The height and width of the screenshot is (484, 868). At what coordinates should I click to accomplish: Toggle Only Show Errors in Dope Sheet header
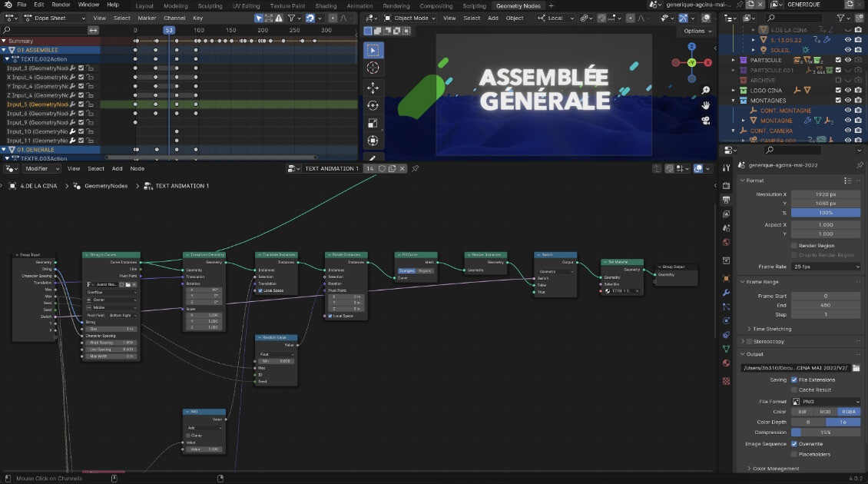(279, 18)
